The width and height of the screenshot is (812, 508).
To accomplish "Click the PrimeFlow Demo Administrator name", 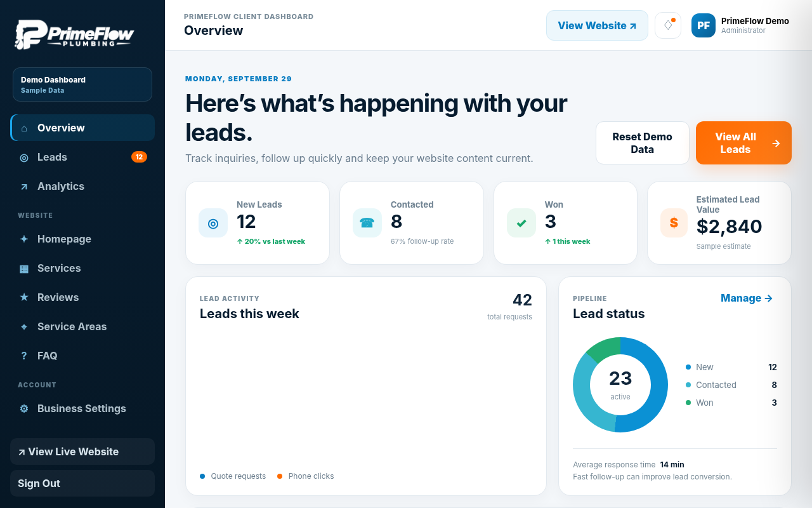I will (x=755, y=25).
